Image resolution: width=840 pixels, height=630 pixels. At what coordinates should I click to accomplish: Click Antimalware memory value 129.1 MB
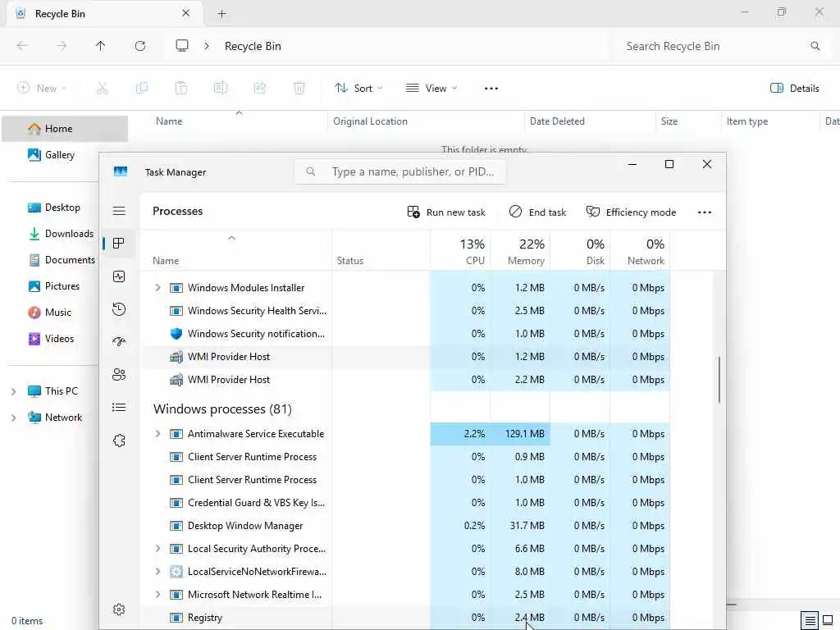pos(524,434)
